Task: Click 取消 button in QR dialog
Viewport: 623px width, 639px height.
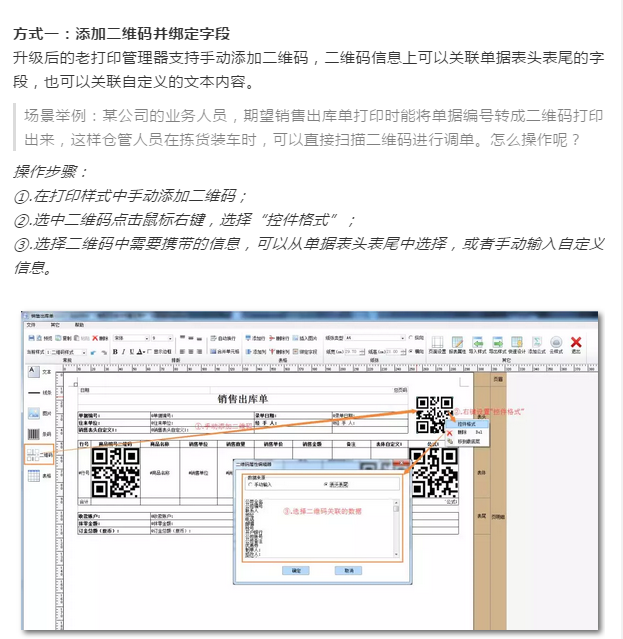Action: [348, 571]
